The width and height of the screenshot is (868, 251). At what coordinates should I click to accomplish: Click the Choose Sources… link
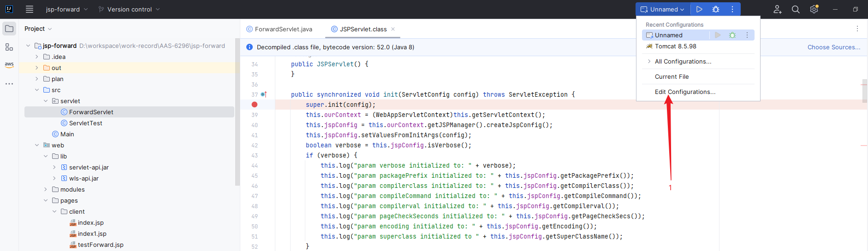click(x=834, y=47)
